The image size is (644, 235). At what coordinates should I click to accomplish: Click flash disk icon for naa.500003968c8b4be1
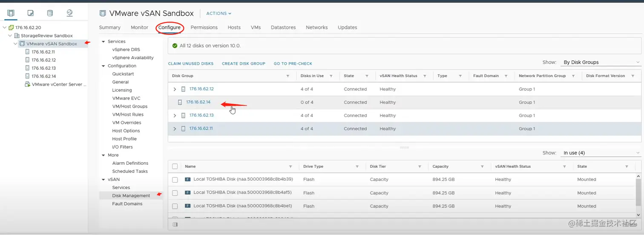[x=187, y=206]
